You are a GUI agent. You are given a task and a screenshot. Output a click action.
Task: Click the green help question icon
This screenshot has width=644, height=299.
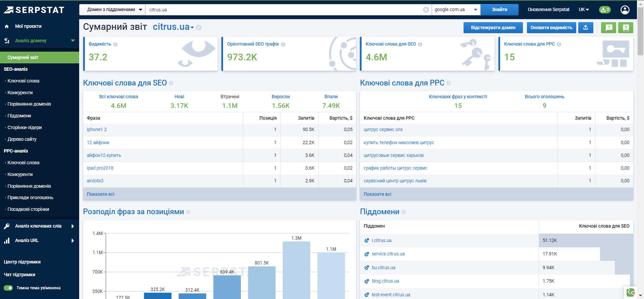point(626,27)
